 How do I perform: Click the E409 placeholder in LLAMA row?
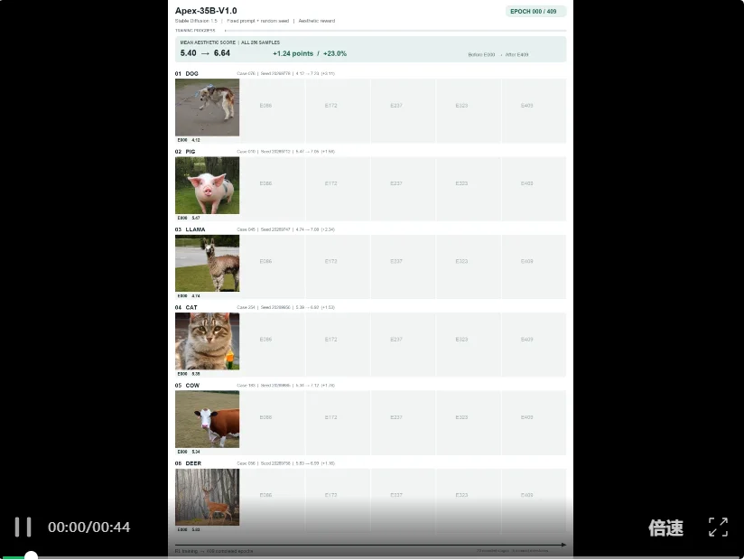(x=534, y=266)
